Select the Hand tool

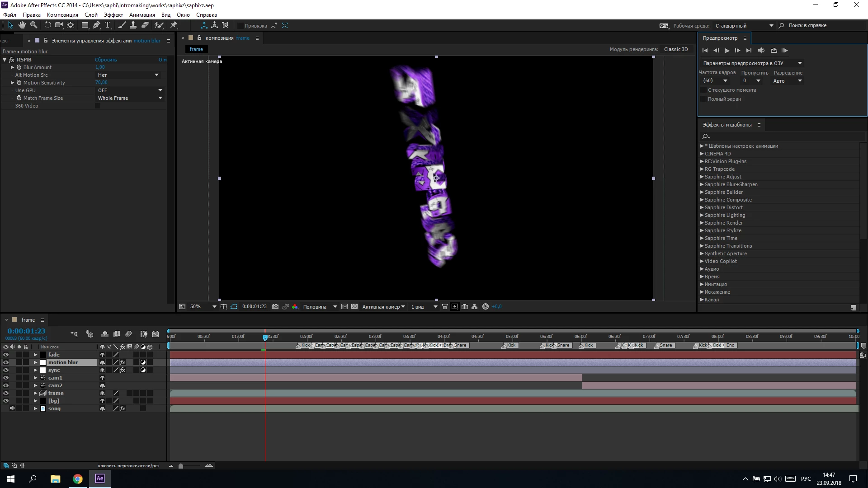(22, 25)
